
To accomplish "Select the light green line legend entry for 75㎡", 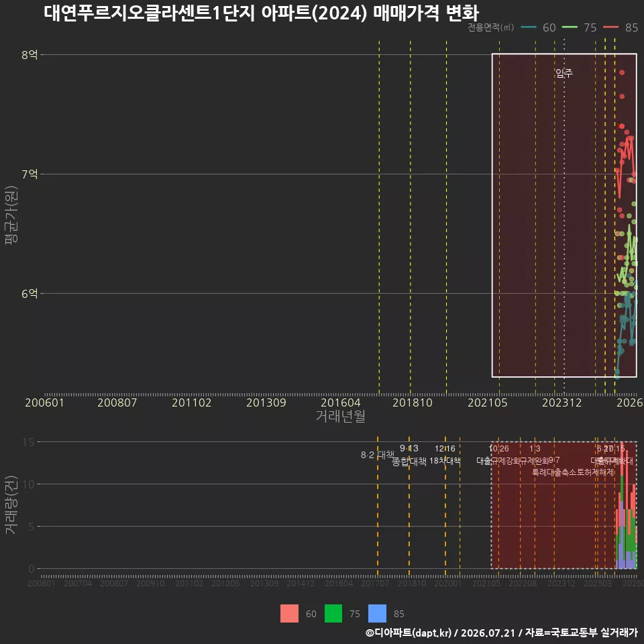I will point(579,28).
